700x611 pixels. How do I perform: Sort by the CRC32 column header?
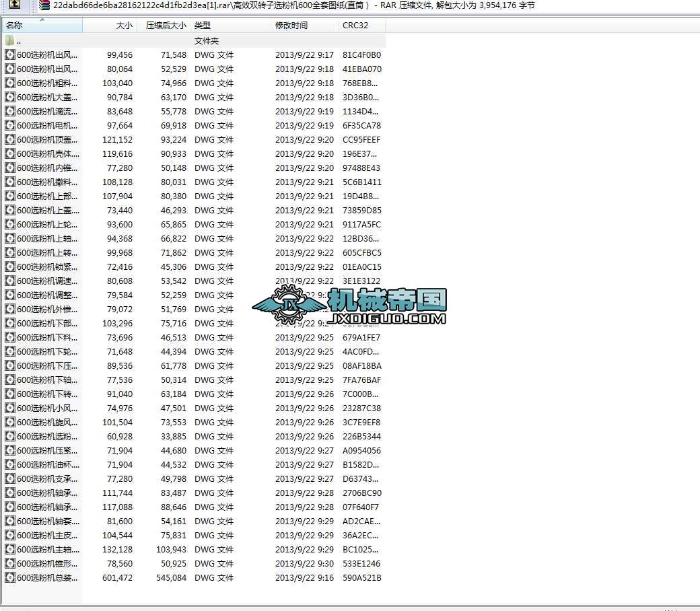pos(362,26)
